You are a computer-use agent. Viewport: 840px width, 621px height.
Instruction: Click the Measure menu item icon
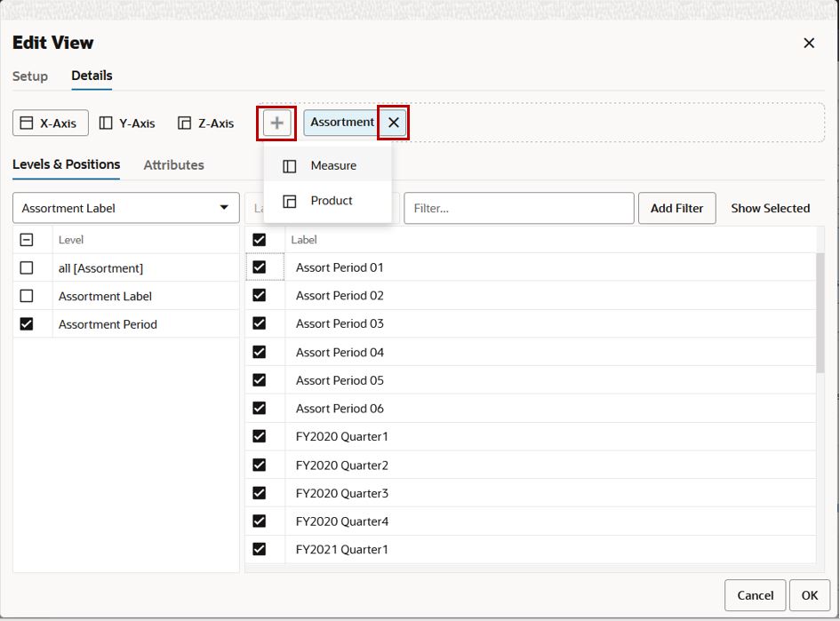[x=289, y=166]
